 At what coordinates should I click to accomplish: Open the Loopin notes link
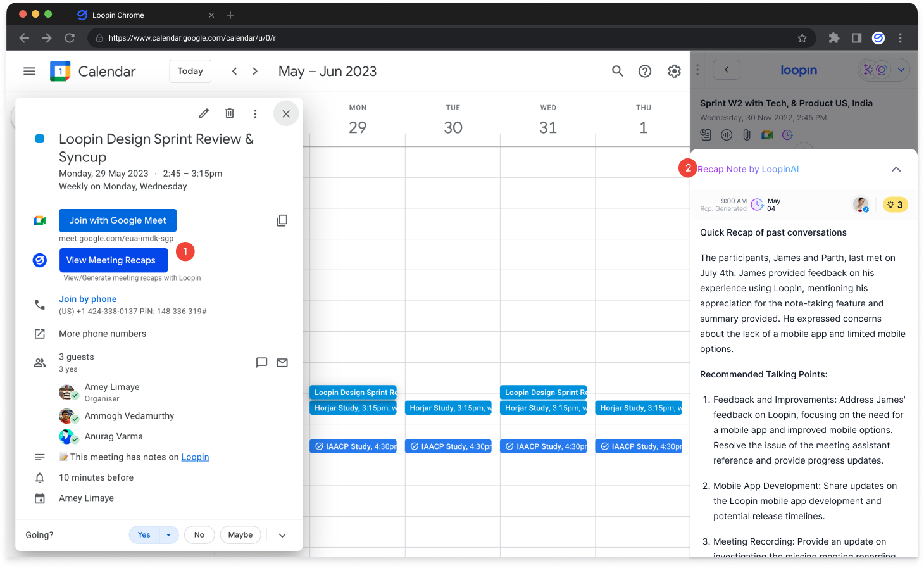(x=195, y=457)
